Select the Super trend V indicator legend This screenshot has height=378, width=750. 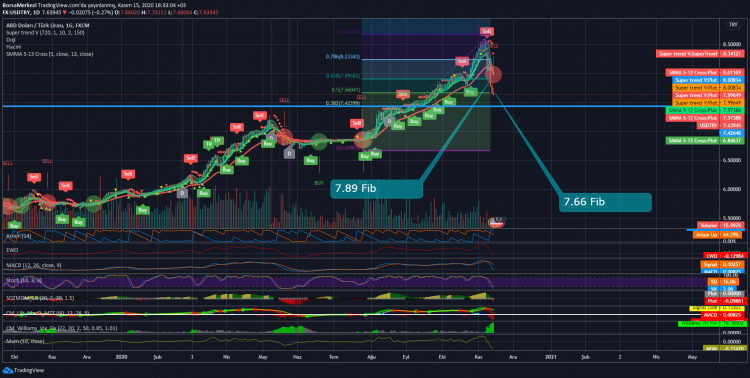point(44,33)
